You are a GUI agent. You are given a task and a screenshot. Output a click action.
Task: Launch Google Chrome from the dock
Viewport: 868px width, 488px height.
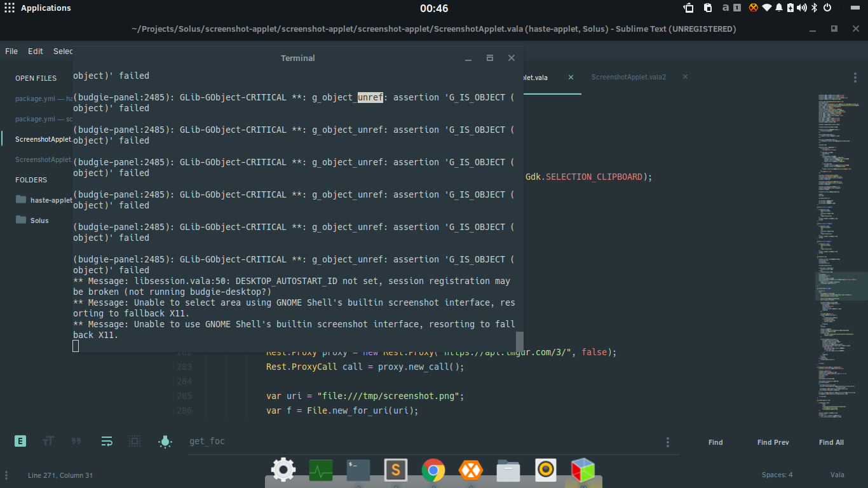pos(433,470)
